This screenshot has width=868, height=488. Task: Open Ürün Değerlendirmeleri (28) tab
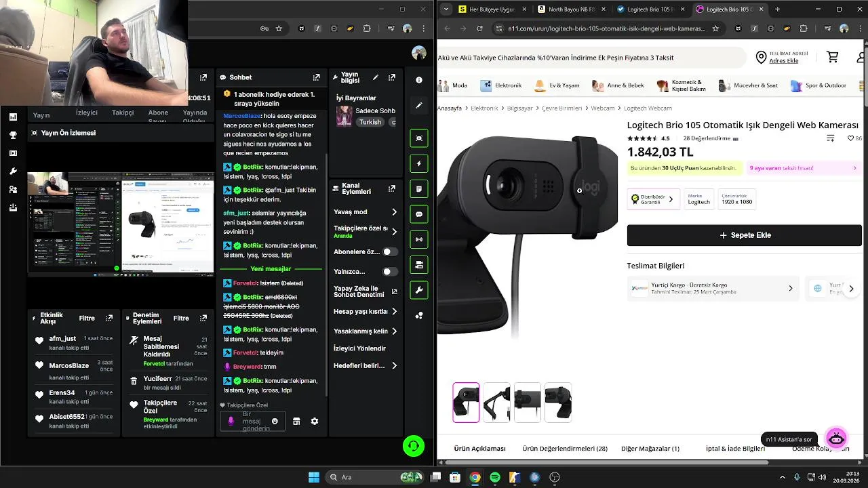[565, 448]
